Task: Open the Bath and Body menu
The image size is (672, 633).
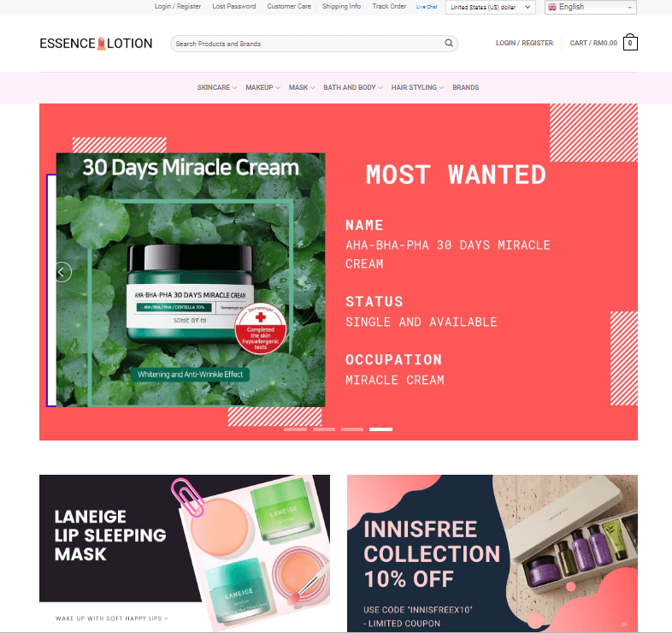Action: [x=353, y=87]
